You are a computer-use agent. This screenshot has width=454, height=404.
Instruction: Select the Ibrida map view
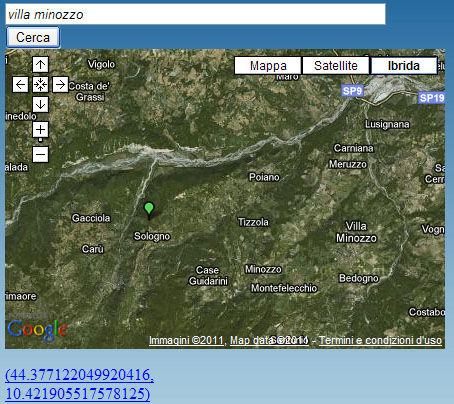[x=404, y=66]
